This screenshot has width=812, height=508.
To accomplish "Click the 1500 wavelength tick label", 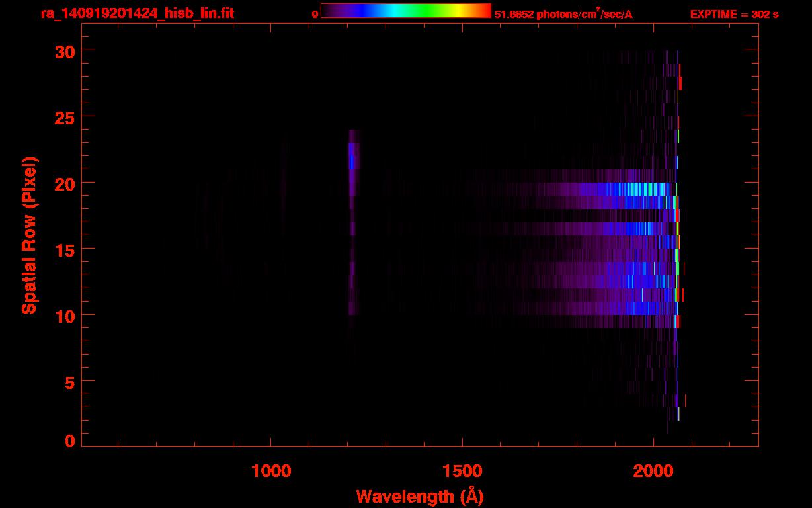I will [462, 471].
